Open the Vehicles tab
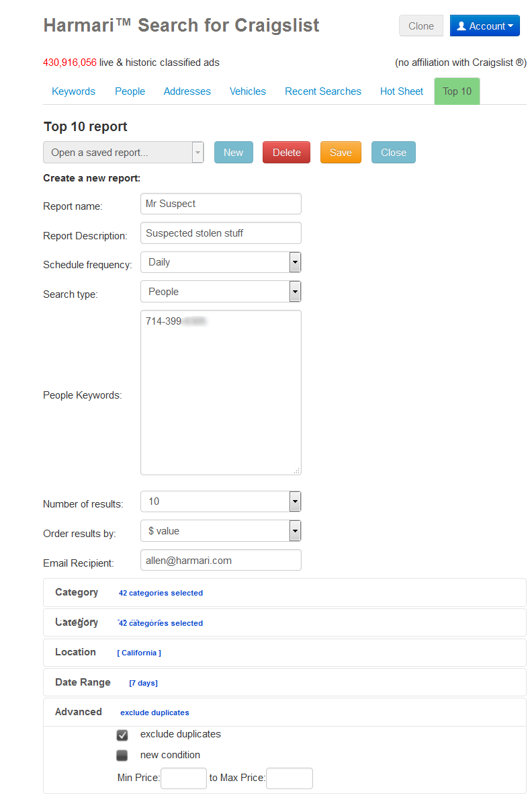 click(248, 91)
